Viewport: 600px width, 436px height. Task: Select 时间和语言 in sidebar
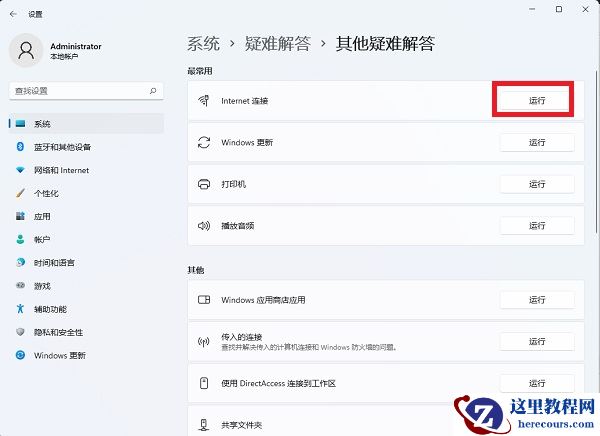coord(86,263)
